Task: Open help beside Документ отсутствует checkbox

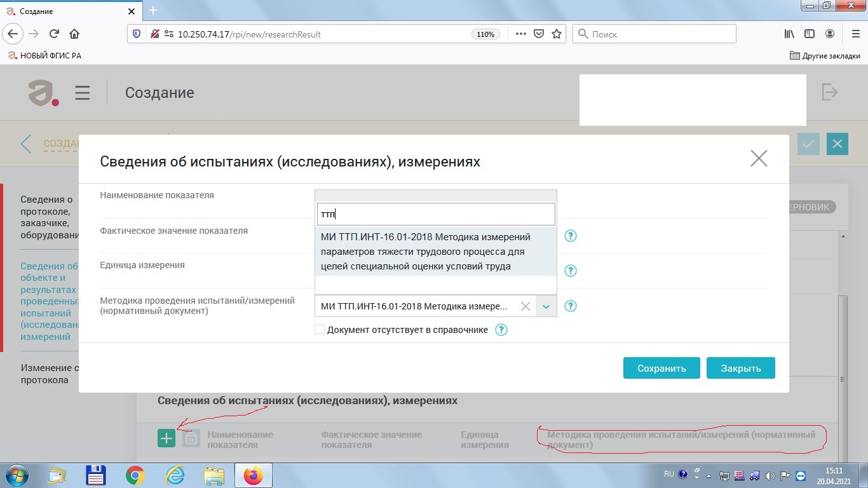Action: 501,330
